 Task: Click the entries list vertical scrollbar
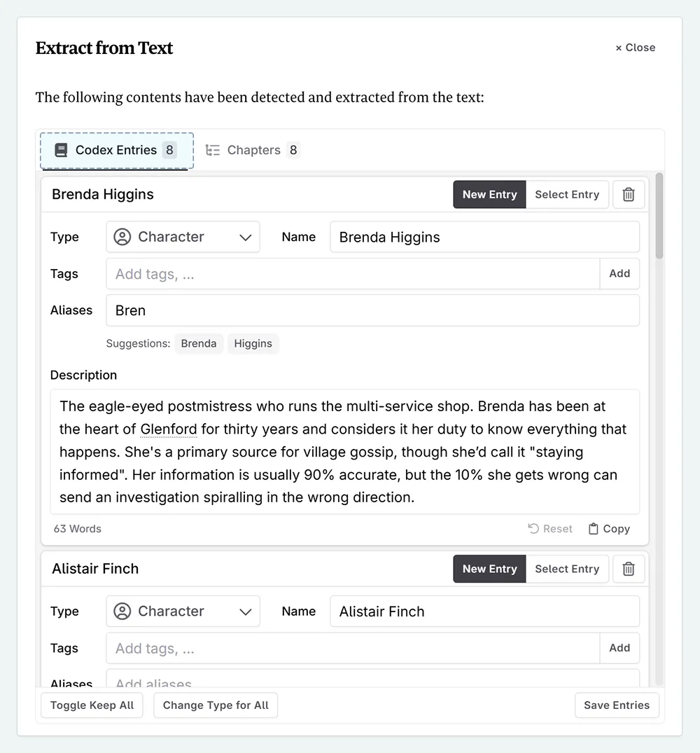[659, 217]
